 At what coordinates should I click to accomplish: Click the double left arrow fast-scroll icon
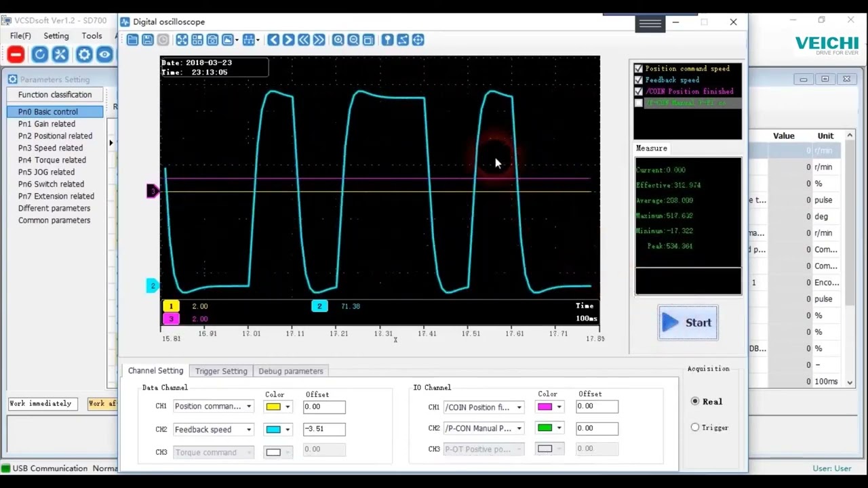(x=303, y=40)
